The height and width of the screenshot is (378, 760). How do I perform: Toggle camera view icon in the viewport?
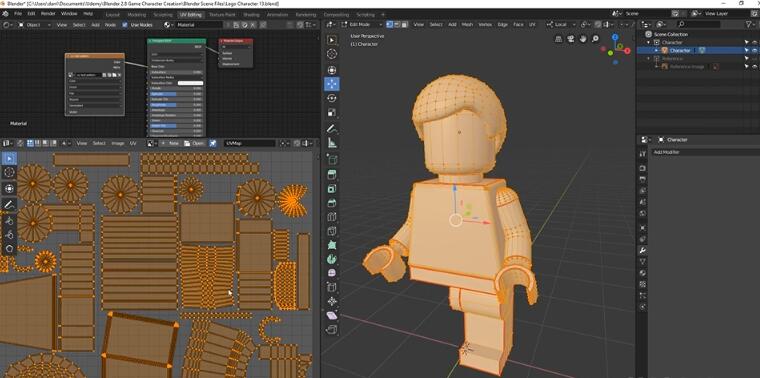point(571,39)
